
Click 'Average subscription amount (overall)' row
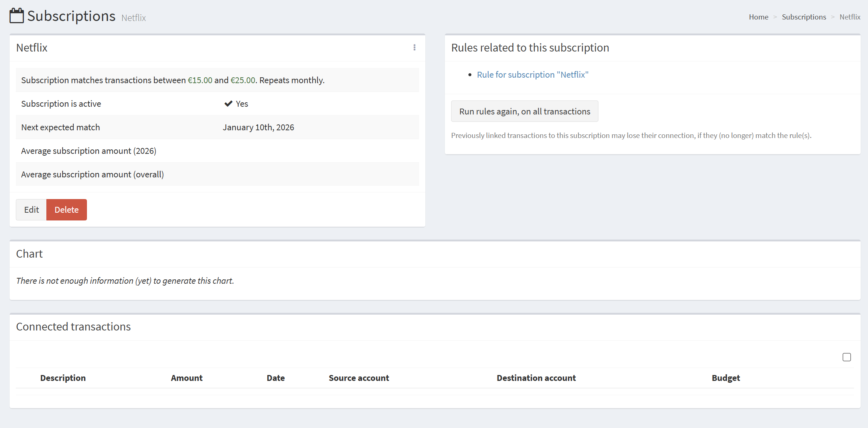tap(217, 174)
